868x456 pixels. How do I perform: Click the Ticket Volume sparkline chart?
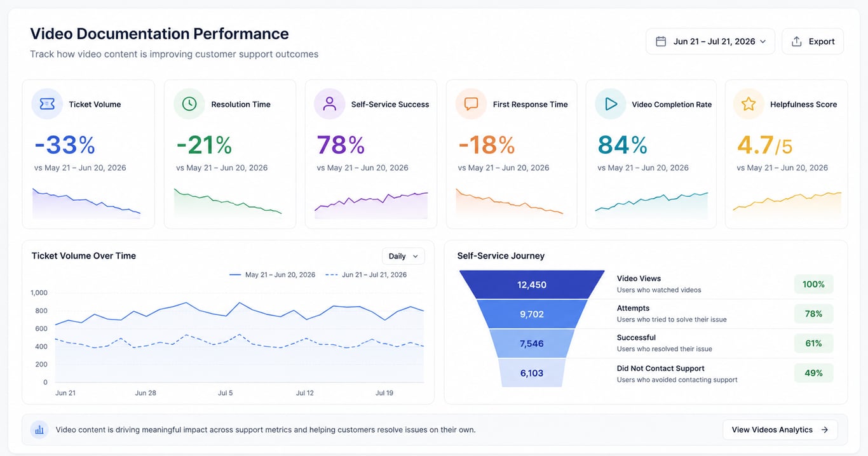coord(86,203)
